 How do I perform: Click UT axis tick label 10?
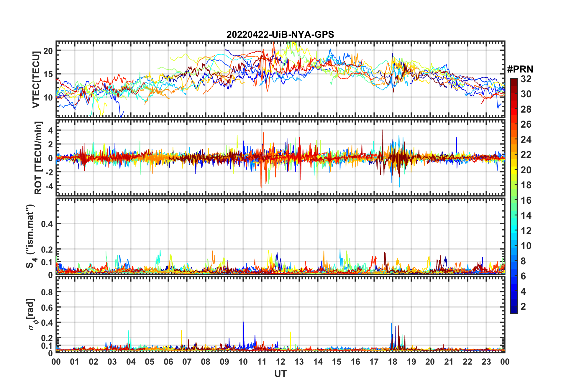(243, 362)
